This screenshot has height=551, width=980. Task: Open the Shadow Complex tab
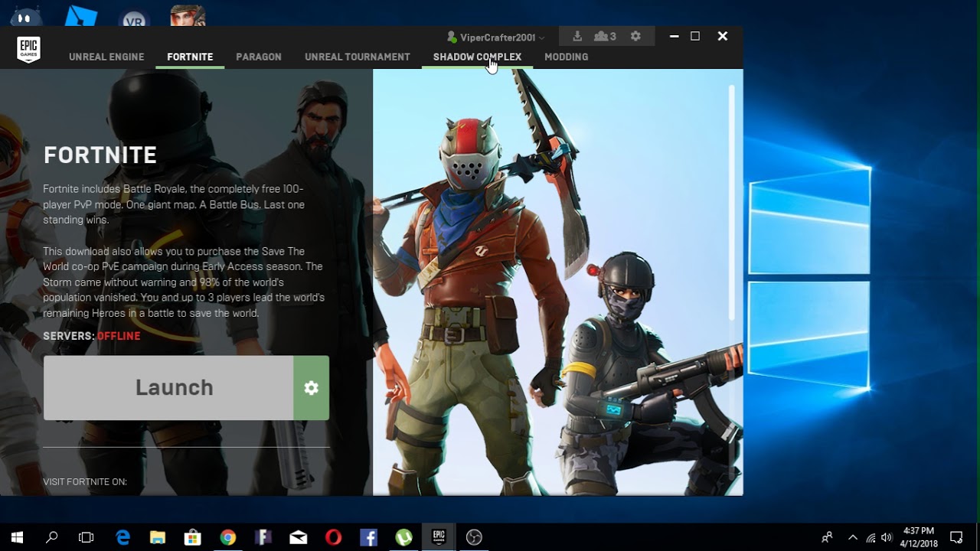[x=477, y=57]
